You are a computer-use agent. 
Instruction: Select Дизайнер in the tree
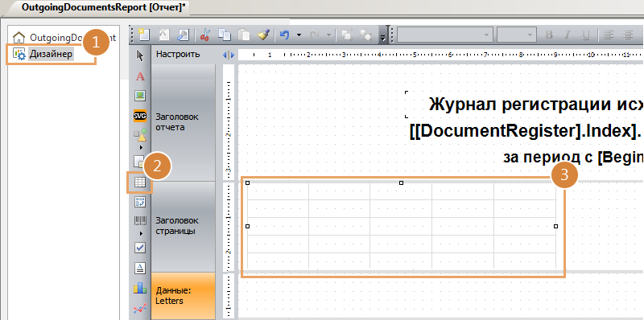43,54
